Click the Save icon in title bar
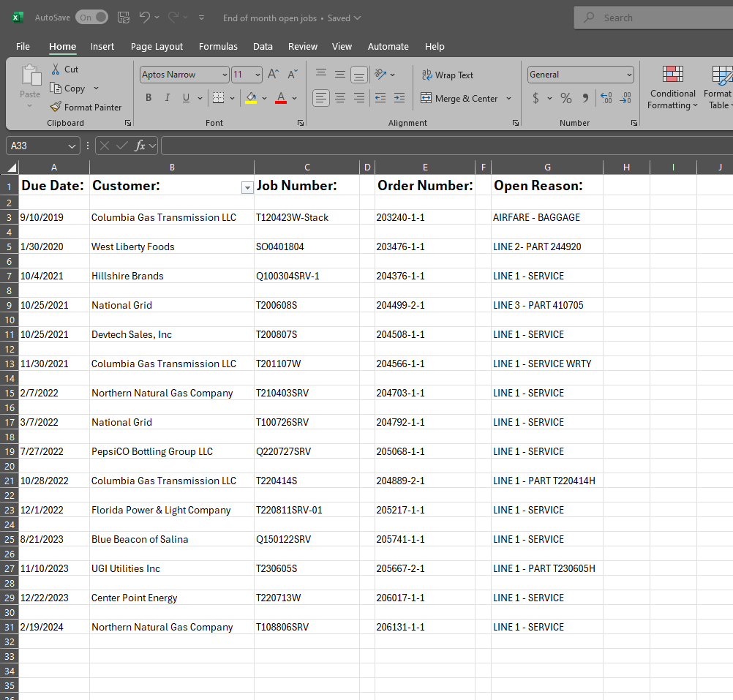This screenshot has width=733, height=700. (124, 18)
